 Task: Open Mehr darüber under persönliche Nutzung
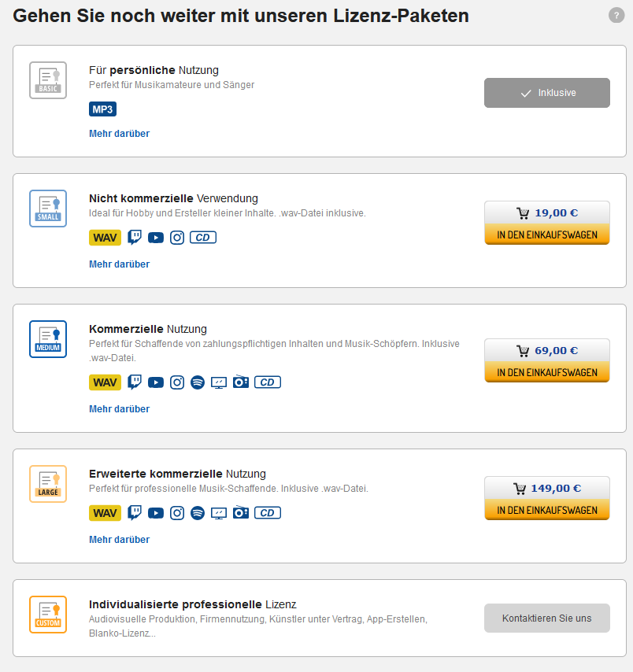coord(119,134)
